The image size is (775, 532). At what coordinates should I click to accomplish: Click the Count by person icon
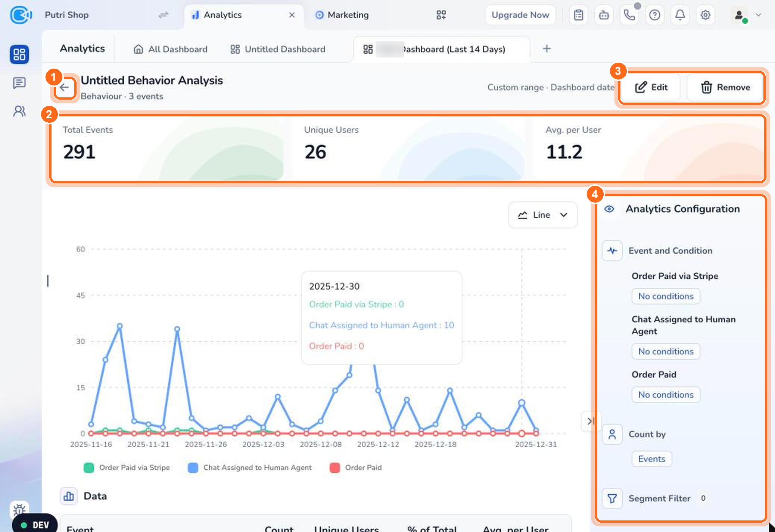(x=612, y=434)
